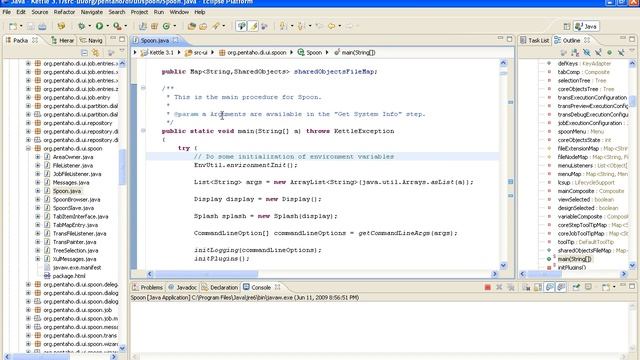Click the Package Explorer vertical scrollbar thumb

coord(122,167)
